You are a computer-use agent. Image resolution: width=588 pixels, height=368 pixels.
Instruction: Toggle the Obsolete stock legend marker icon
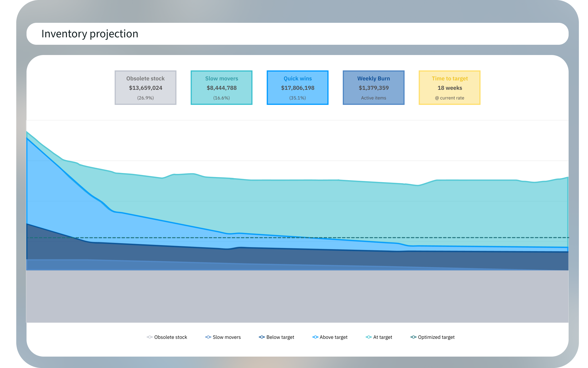149,337
